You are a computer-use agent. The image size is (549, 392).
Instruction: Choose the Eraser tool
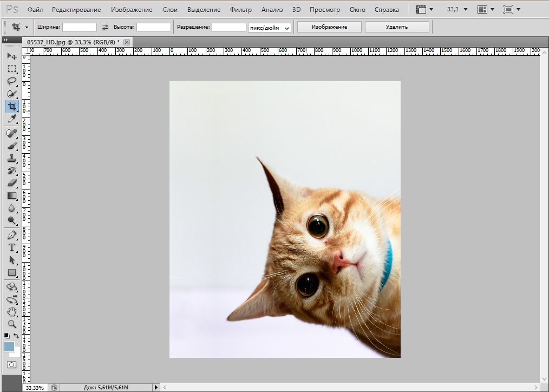pyautogui.click(x=11, y=183)
